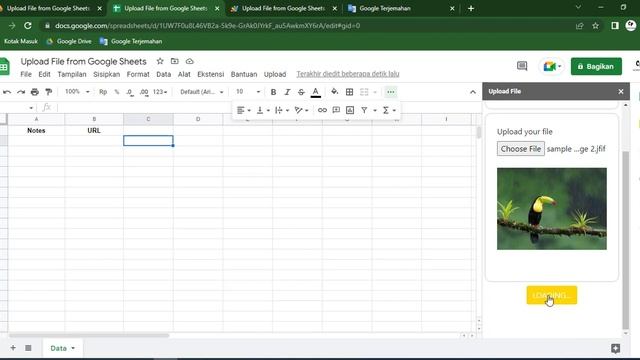Select the Notes header cell
Screen dimensions: 640x360
point(36,131)
